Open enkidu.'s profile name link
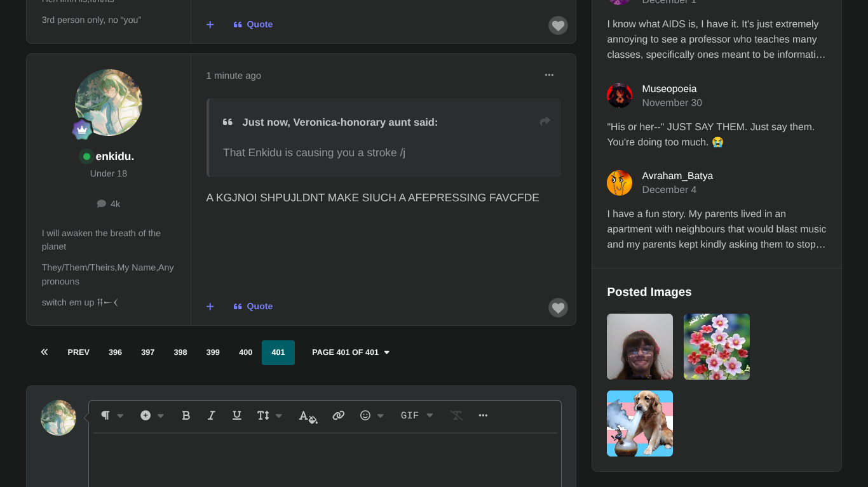This screenshot has height=487, width=868. click(114, 156)
